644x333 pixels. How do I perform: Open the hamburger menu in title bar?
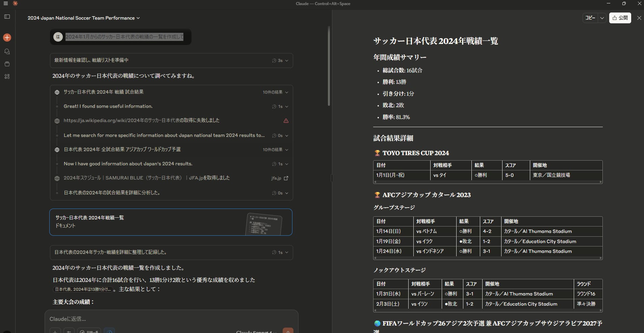pyautogui.click(x=5, y=3)
